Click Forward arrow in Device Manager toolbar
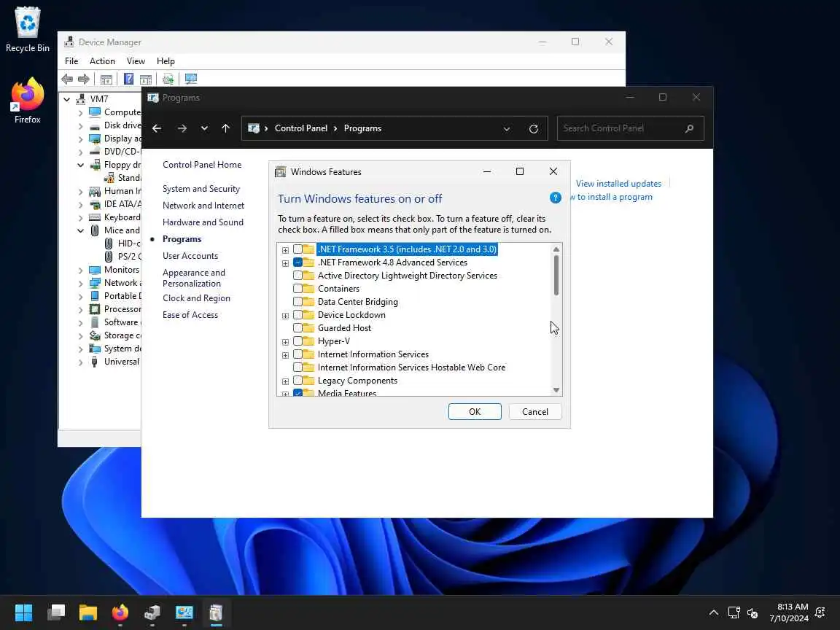Viewport: 840px width, 630px height. click(84, 79)
